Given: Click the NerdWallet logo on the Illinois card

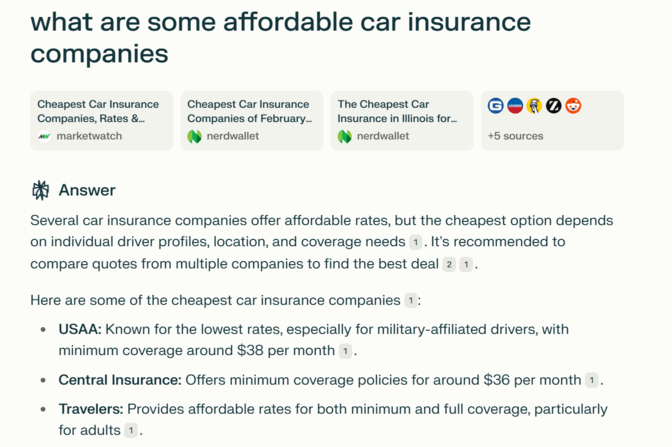Looking at the screenshot, I should coord(344,136).
